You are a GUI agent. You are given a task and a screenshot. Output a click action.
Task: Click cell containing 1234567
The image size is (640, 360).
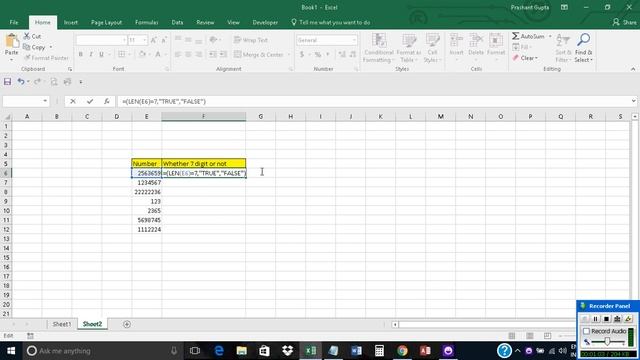[x=147, y=182]
